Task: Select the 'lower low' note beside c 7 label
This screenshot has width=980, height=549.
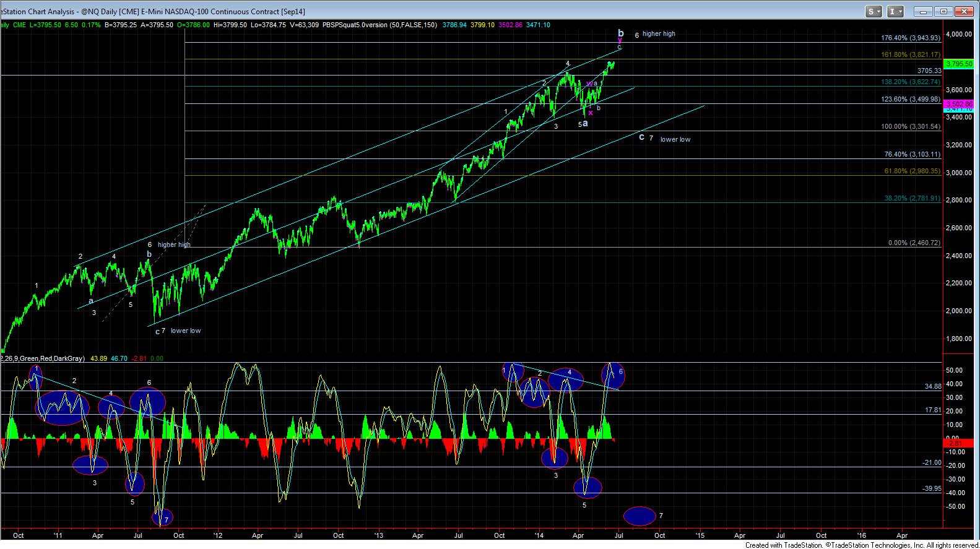Action: [x=675, y=140]
